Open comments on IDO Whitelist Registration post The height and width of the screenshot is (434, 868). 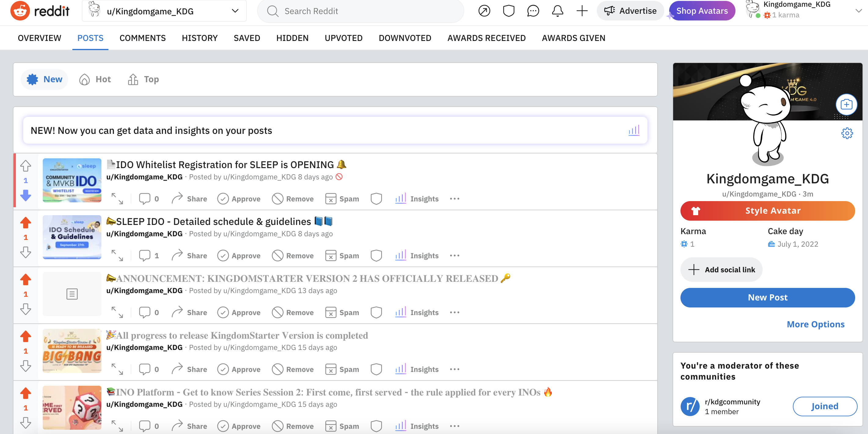149,199
